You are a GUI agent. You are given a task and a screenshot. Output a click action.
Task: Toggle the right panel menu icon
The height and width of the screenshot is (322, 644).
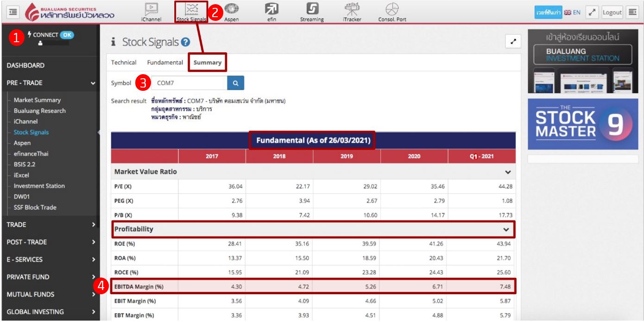point(632,13)
